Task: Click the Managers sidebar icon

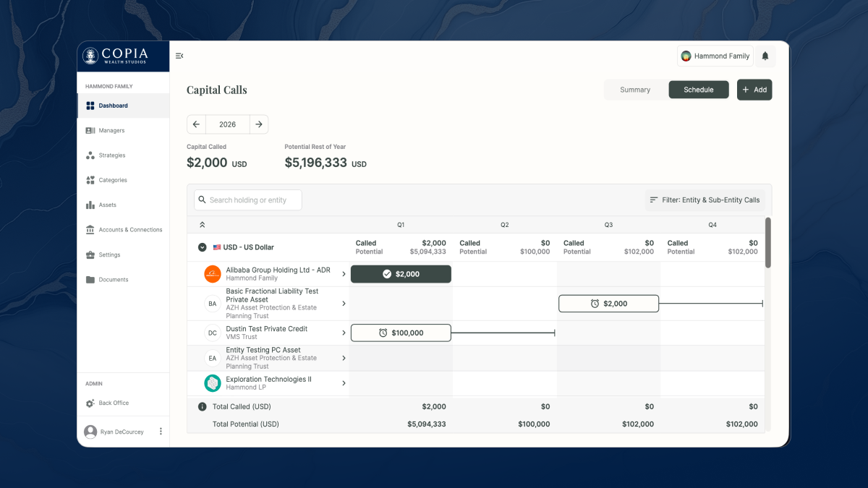Action: (x=90, y=131)
